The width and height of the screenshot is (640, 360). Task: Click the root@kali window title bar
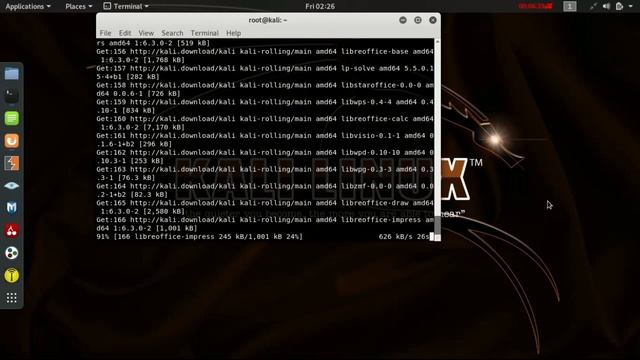click(x=268, y=20)
